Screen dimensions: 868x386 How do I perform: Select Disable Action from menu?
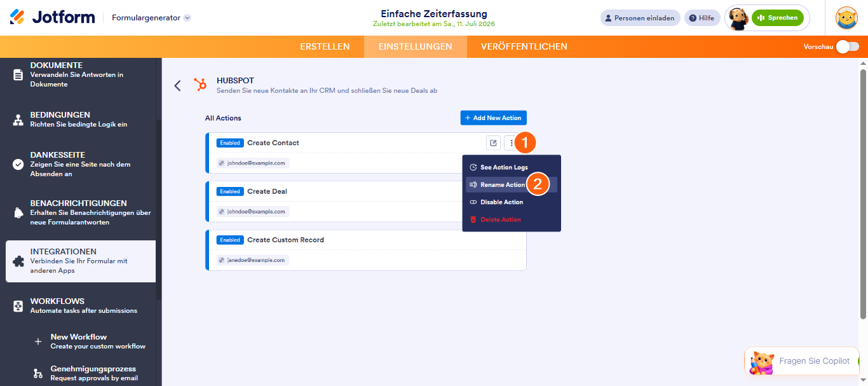(x=512, y=202)
